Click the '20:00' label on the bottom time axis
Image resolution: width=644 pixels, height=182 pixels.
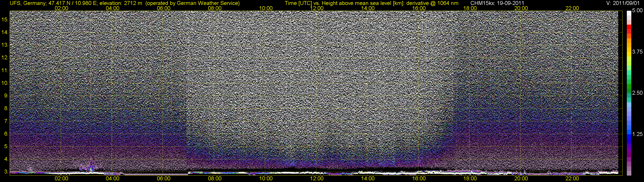(521, 179)
